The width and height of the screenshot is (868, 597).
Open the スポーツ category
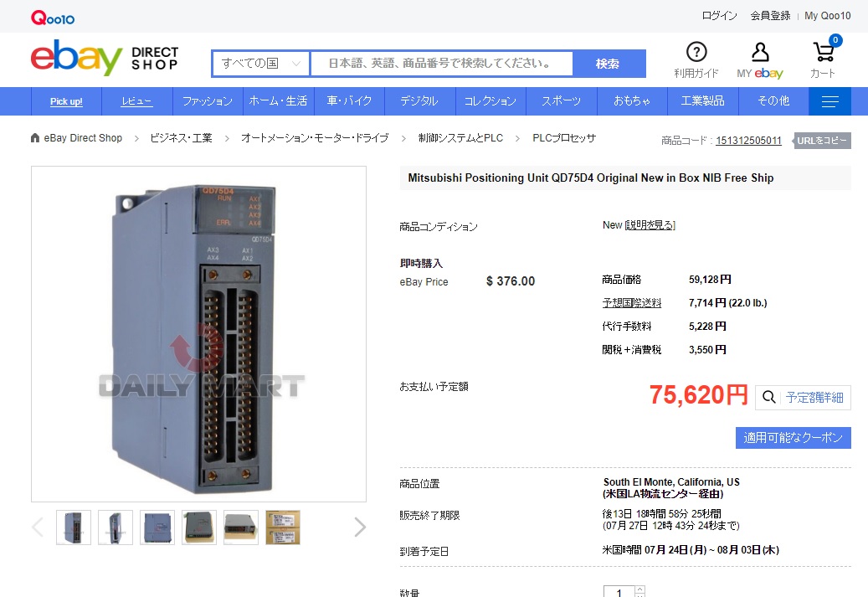[x=561, y=100]
